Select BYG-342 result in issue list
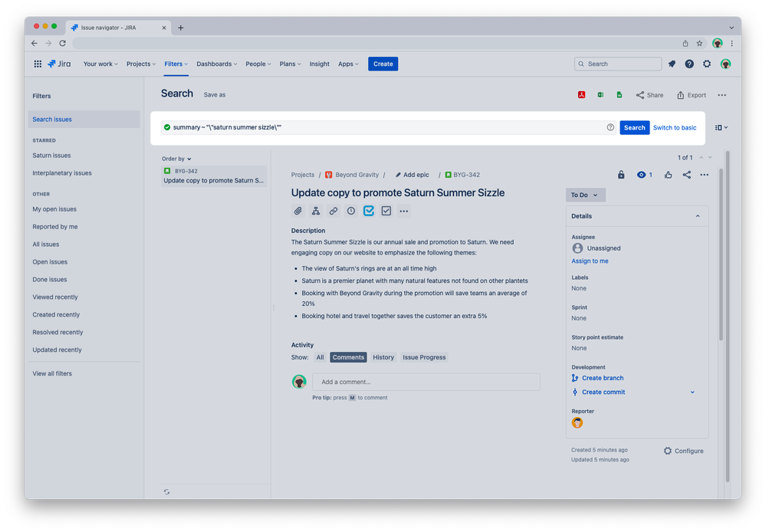The height and width of the screenshot is (532, 766). 214,176
